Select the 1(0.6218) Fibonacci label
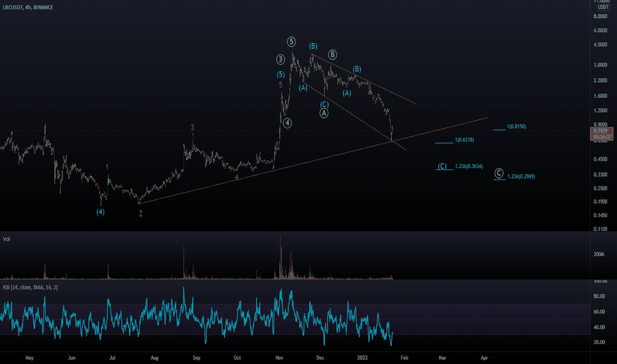The image size is (617, 364). (x=464, y=140)
